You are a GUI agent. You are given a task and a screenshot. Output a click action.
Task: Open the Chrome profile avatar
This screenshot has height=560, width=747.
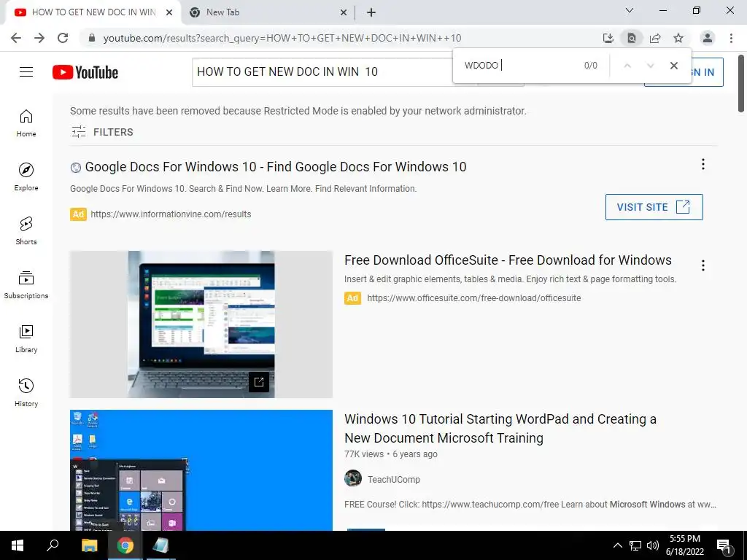pyautogui.click(x=708, y=38)
